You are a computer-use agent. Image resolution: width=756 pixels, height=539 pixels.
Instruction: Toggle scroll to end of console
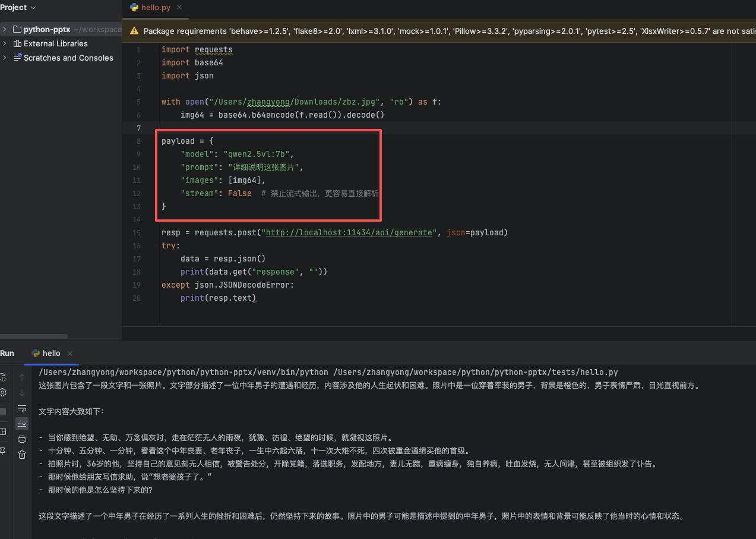pyautogui.click(x=22, y=424)
